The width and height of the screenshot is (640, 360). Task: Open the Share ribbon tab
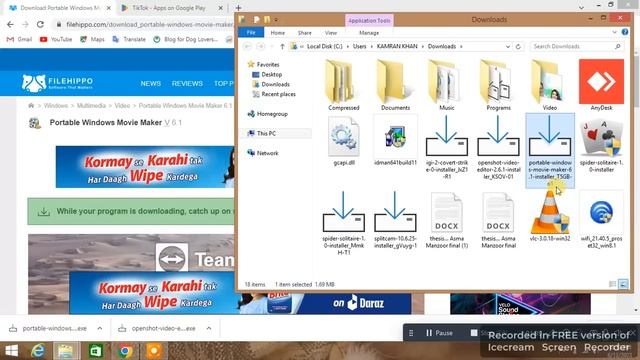304,33
